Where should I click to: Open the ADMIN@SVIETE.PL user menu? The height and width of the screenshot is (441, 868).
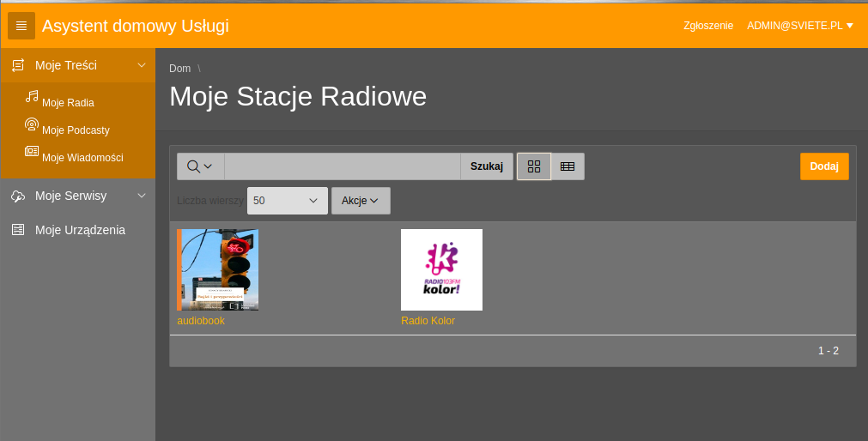pos(800,26)
